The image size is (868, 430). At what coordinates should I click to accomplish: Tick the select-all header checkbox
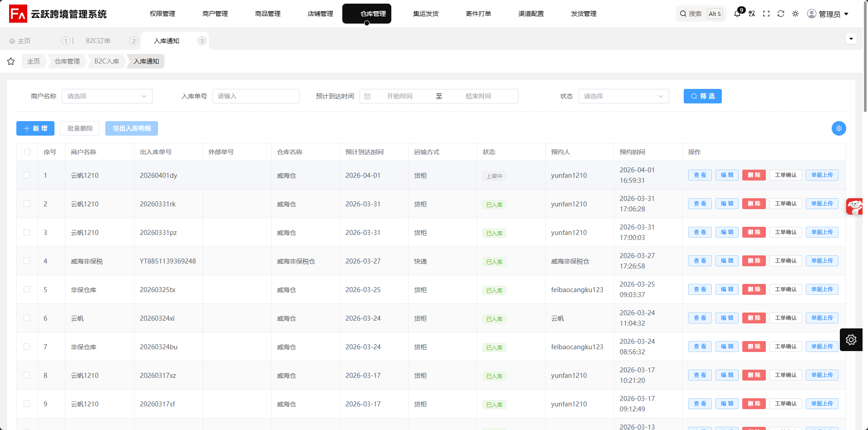tap(27, 152)
